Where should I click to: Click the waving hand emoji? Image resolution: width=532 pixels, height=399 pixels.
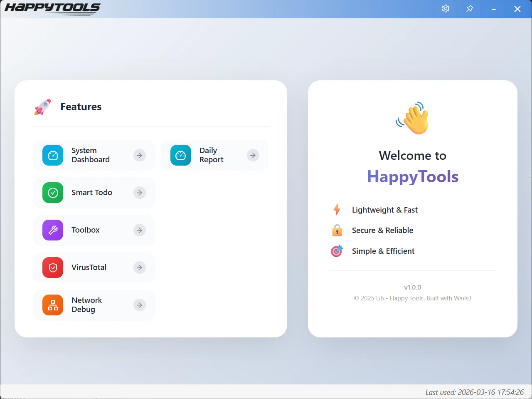412,118
